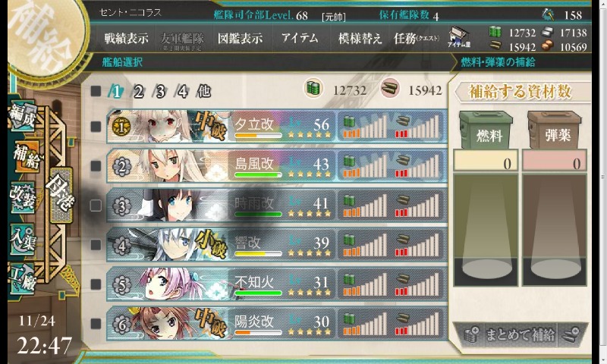
Task: Open the 入渠 docking side icon
Action: click(x=24, y=239)
